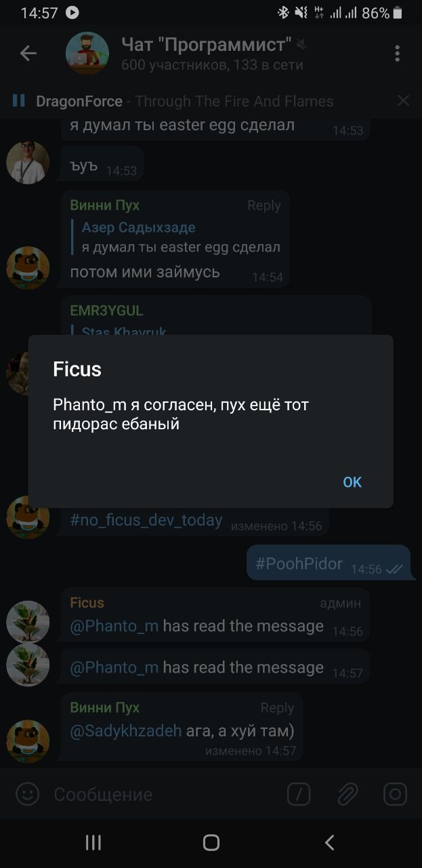This screenshot has height=868, width=422.
Task: Open the emoji picker smiley icon
Action: 28,793
